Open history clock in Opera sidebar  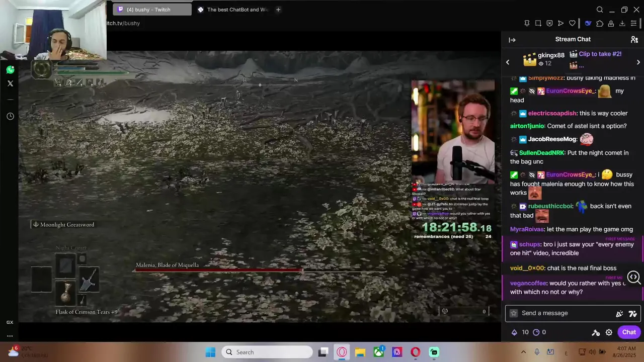click(x=10, y=116)
